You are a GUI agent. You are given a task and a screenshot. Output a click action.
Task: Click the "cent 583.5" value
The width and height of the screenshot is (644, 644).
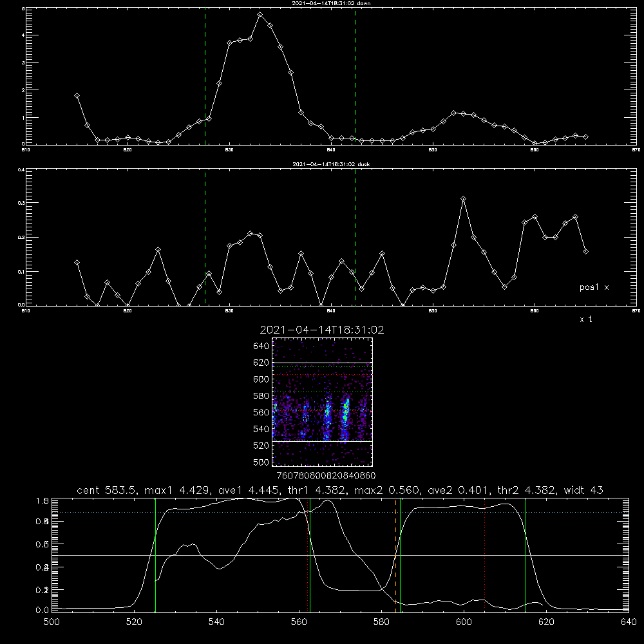click(x=106, y=490)
